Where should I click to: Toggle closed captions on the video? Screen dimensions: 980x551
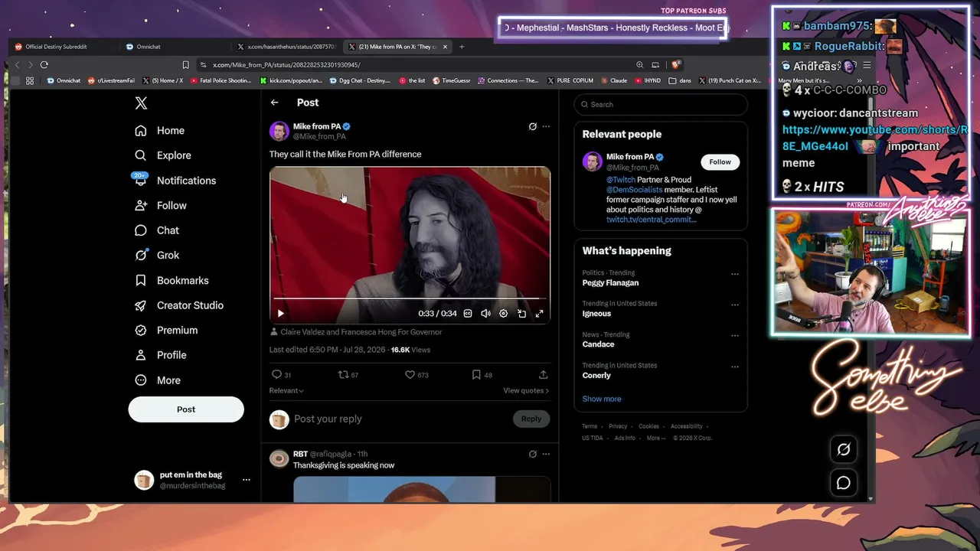pyautogui.click(x=468, y=314)
